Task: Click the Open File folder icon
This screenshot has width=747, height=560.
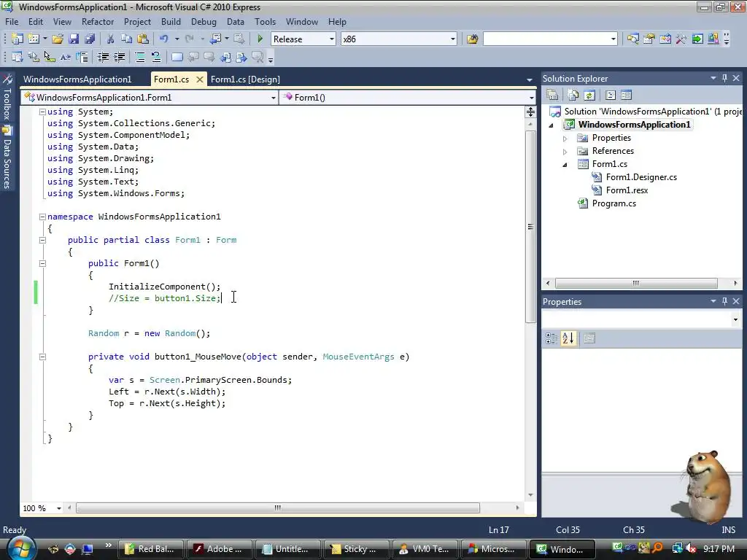Action: pyautogui.click(x=58, y=39)
